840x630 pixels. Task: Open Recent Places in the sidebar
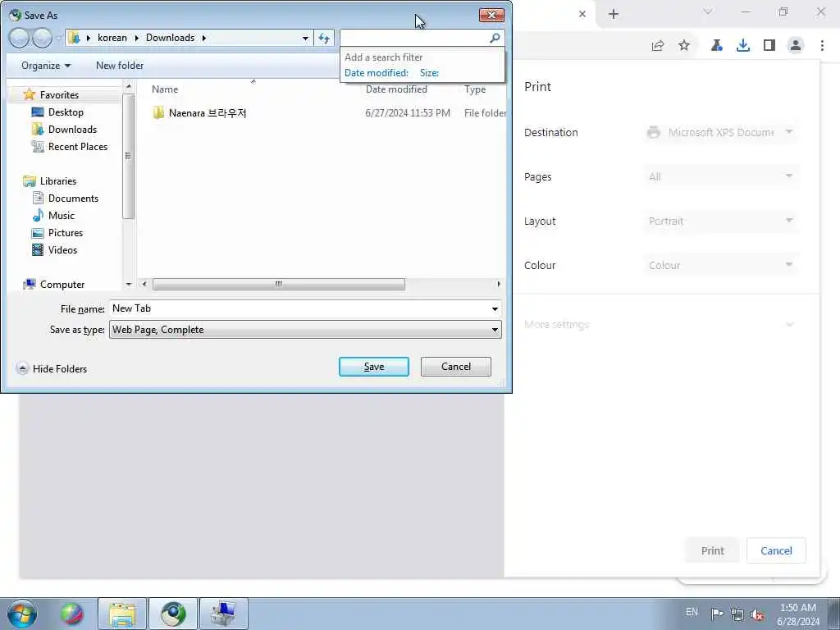(x=78, y=146)
